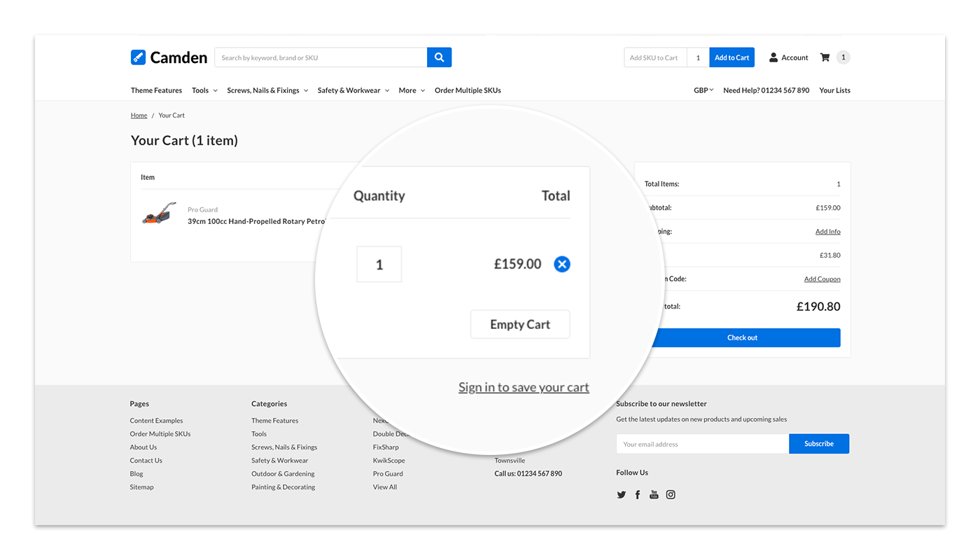
Task: Click the Empty Cart button
Action: [x=520, y=324]
